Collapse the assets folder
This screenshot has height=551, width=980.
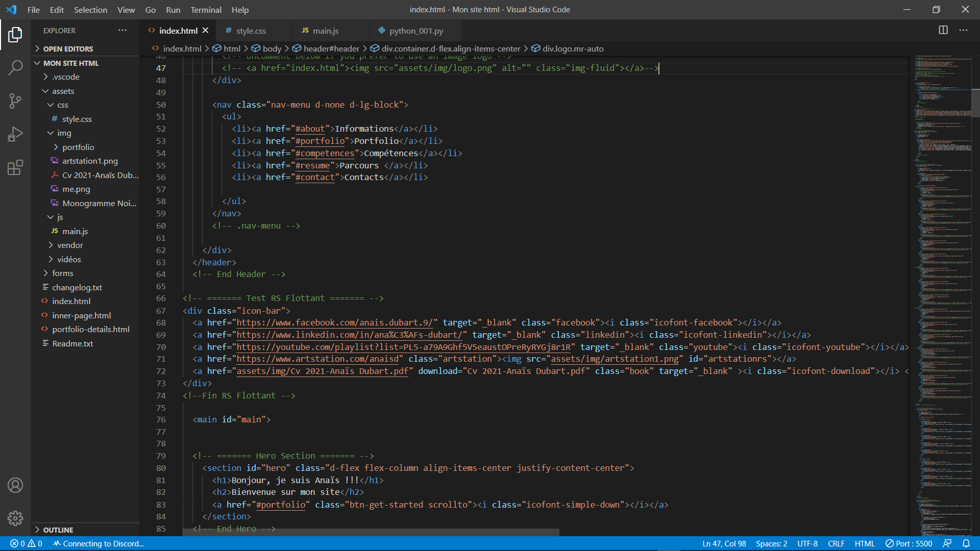point(63,91)
